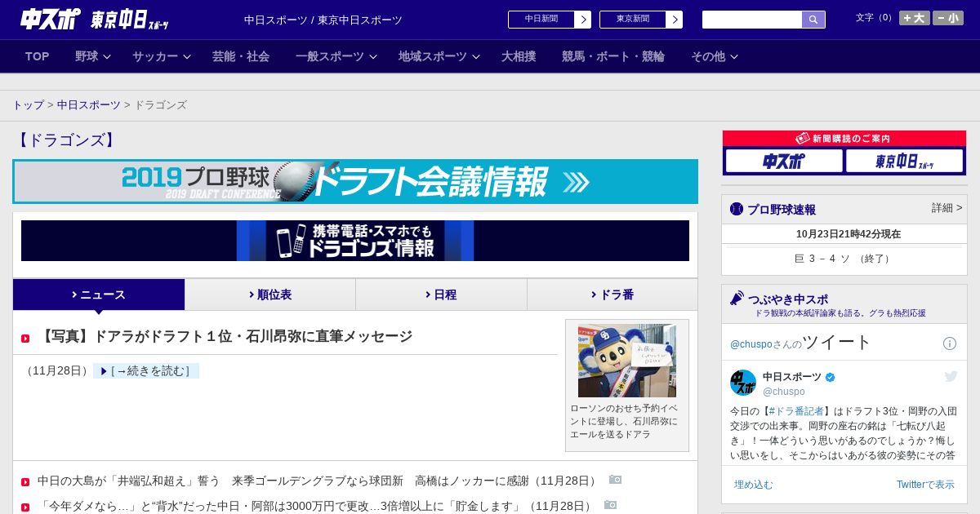Open the Doala mascot photo thumbnail
Viewport: 980px width, 514px height.
click(627, 361)
